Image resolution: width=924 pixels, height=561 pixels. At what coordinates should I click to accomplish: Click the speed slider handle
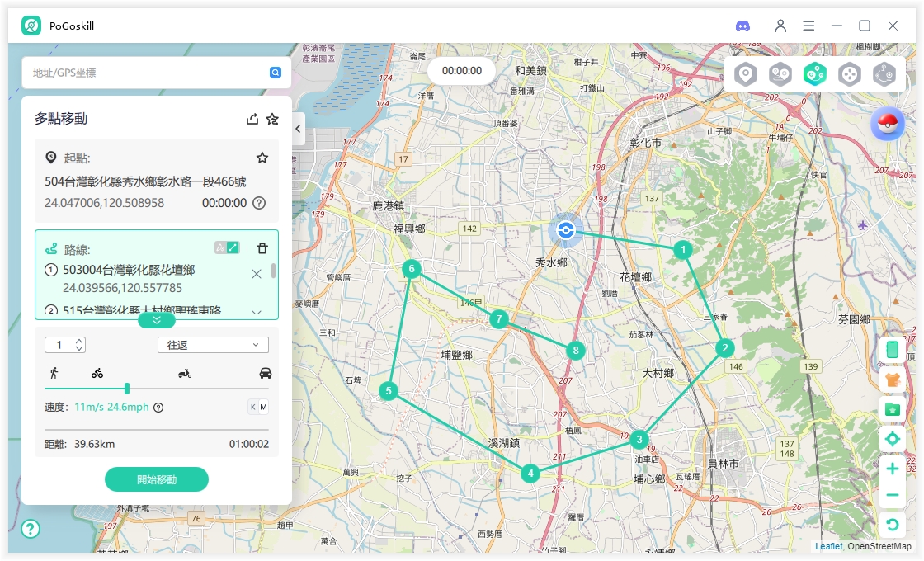tap(127, 389)
